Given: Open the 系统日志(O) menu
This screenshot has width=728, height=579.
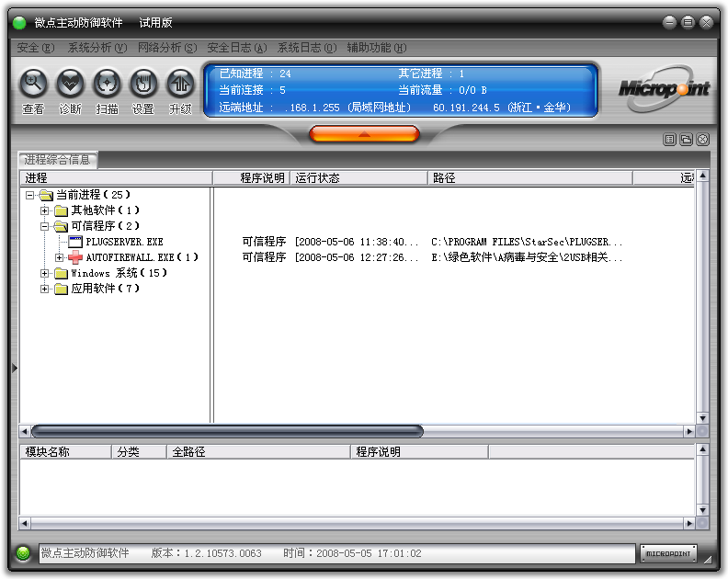Looking at the screenshot, I should (307, 48).
